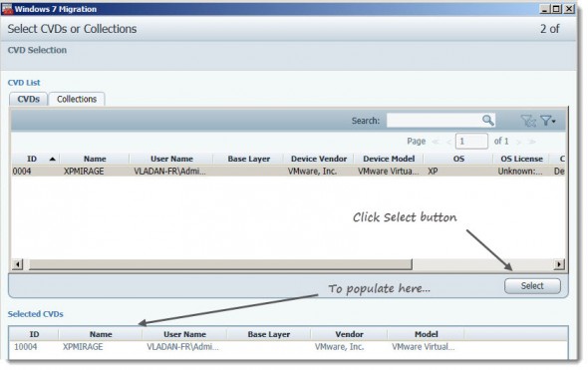Screen dimensions: 588x370
Task: Sort CVD list by OS column header
Action: 458,159
